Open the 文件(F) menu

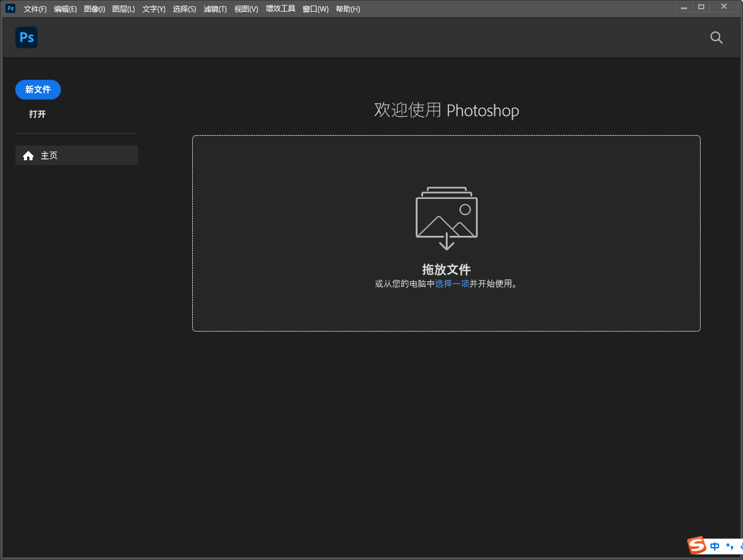click(34, 9)
